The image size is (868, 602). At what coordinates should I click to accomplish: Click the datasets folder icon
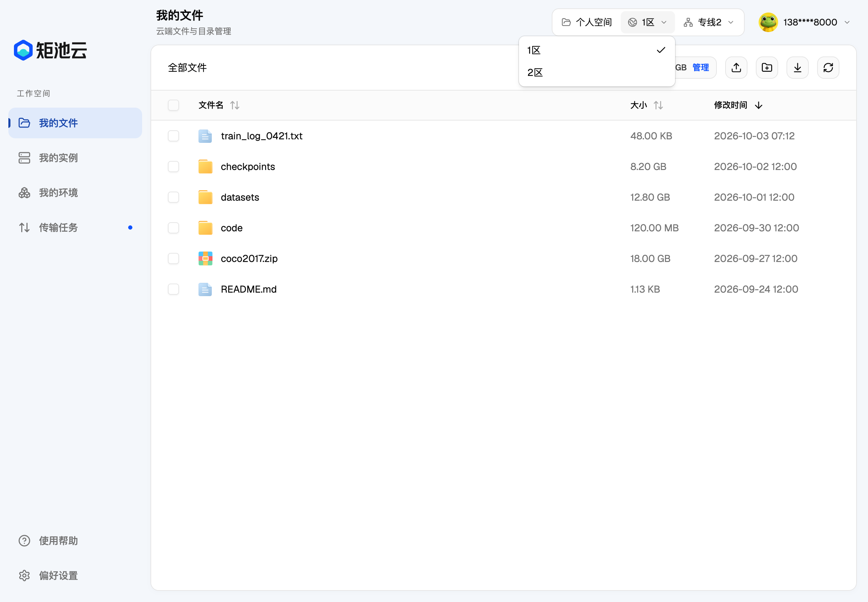pos(205,197)
